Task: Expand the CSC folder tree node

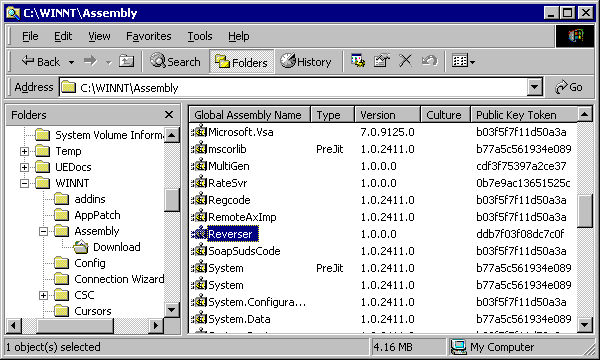Action: (x=44, y=295)
